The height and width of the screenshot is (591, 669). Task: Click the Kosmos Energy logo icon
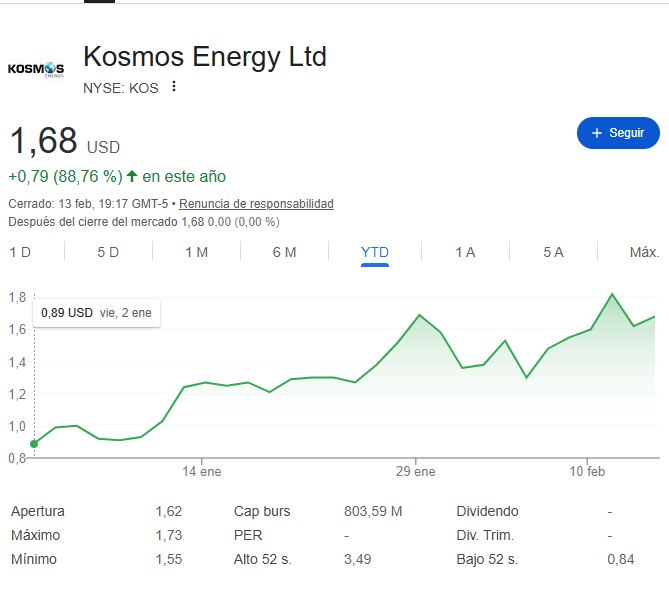point(35,69)
